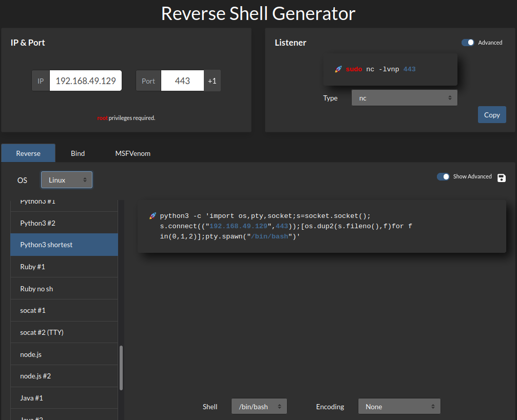Click the Reverse Shell Generator title
Image resolution: width=517 pixels, height=420 pixels.
coord(258,14)
